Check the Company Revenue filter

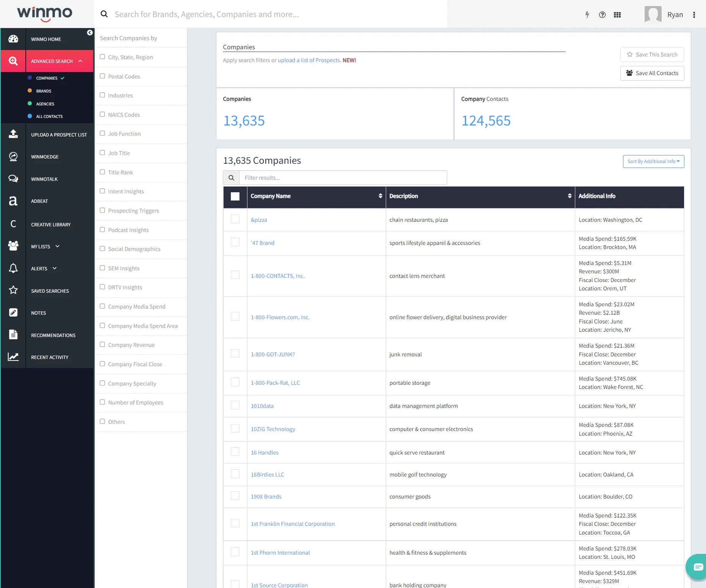[102, 345]
